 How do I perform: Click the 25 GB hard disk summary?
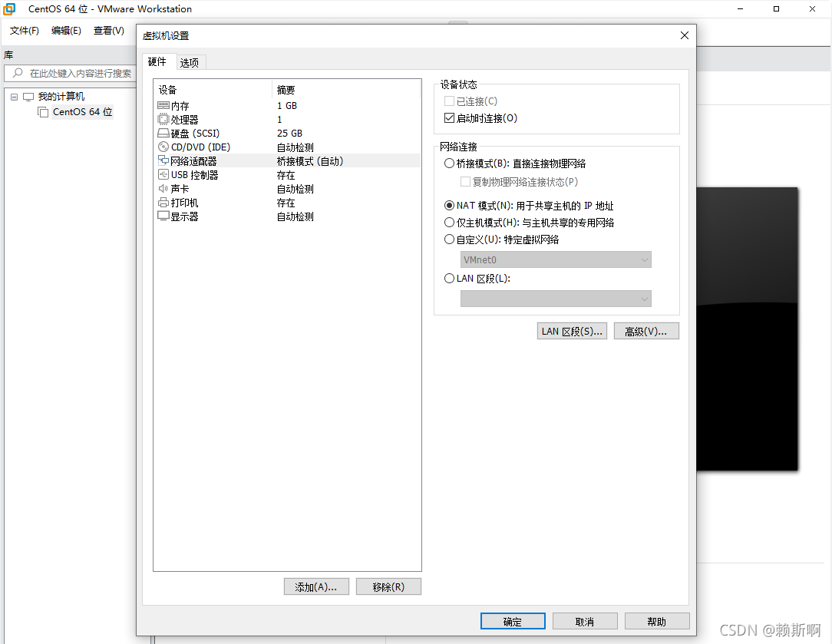pos(289,133)
